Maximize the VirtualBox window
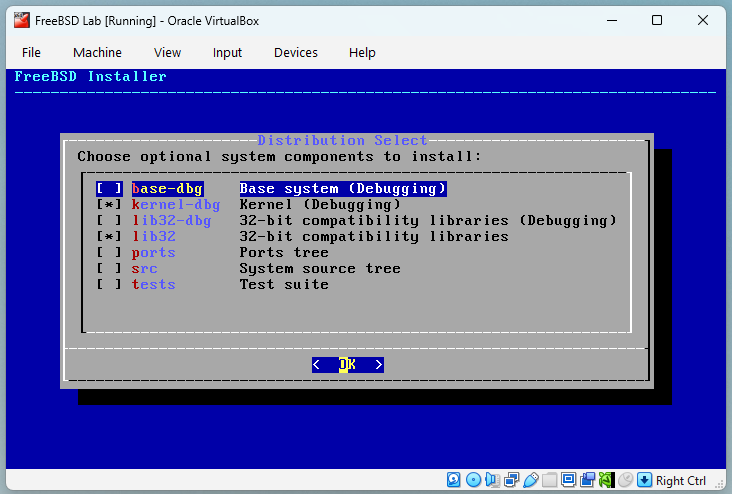 tap(657, 21)
